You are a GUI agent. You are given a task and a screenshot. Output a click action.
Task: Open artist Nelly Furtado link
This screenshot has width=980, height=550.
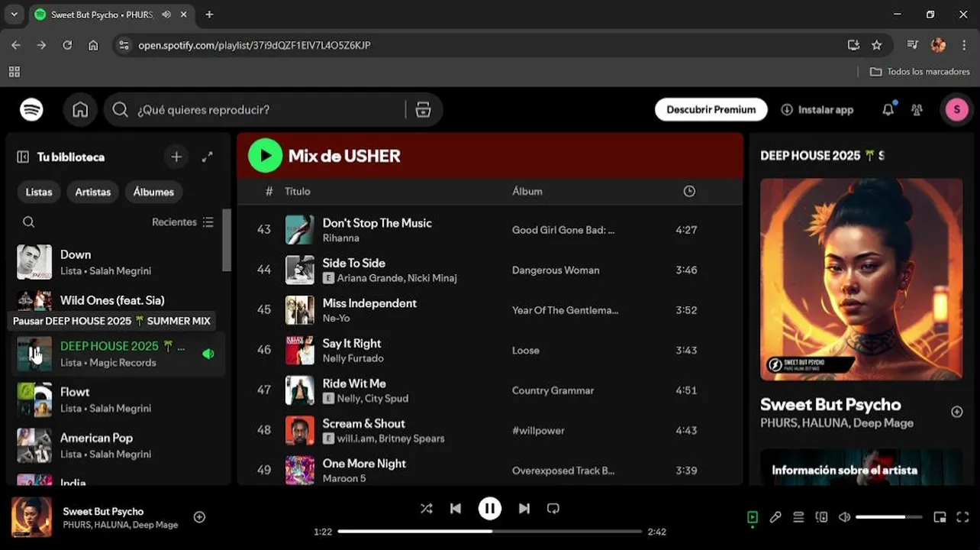click(x=353, y=358)
